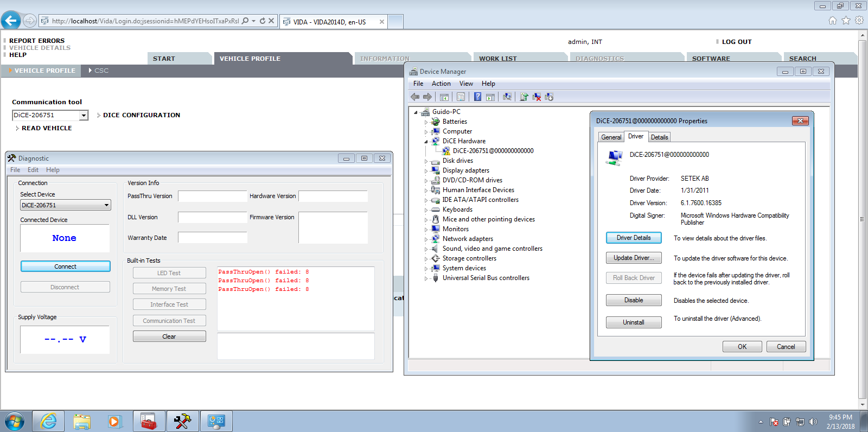The image size is (868, 432).
Task: Click Clear button in Built-in Tests
Action: click(169, 336)
